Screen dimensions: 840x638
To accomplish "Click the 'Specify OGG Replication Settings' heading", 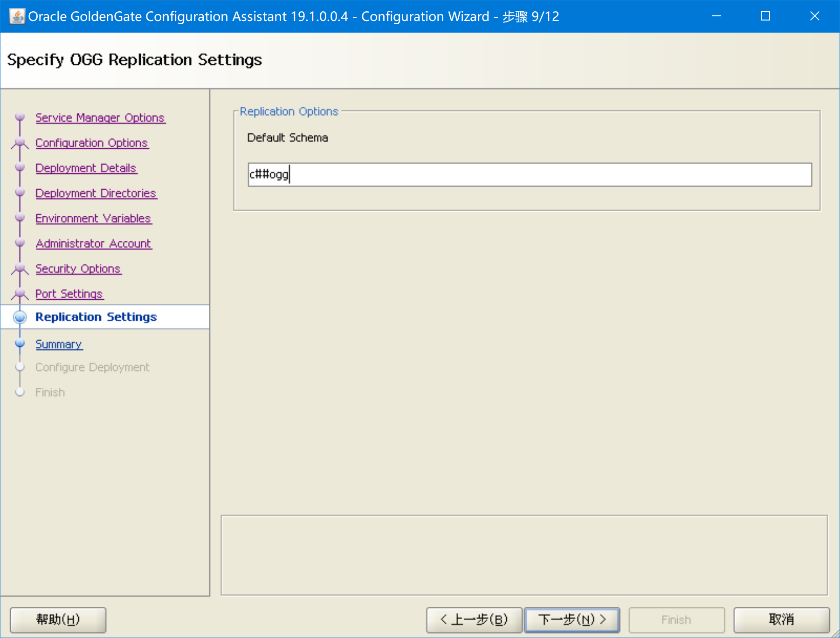I will coord(135,60).
